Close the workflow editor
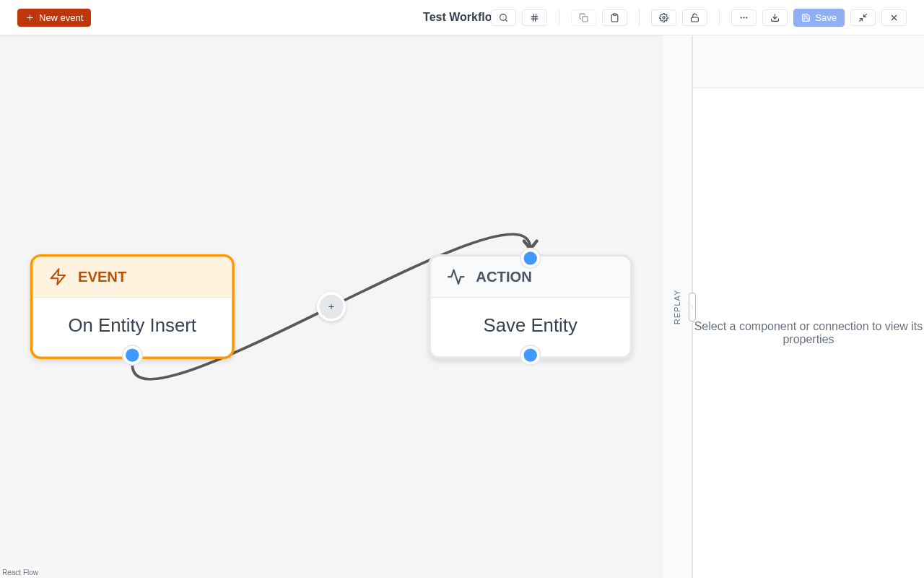This screenshot has width=924, height=578. pyautogui.click(x=894, y=17)
